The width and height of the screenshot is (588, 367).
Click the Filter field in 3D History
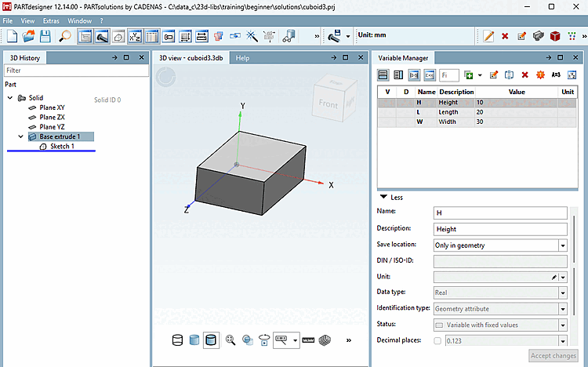(x=76, y=71)
